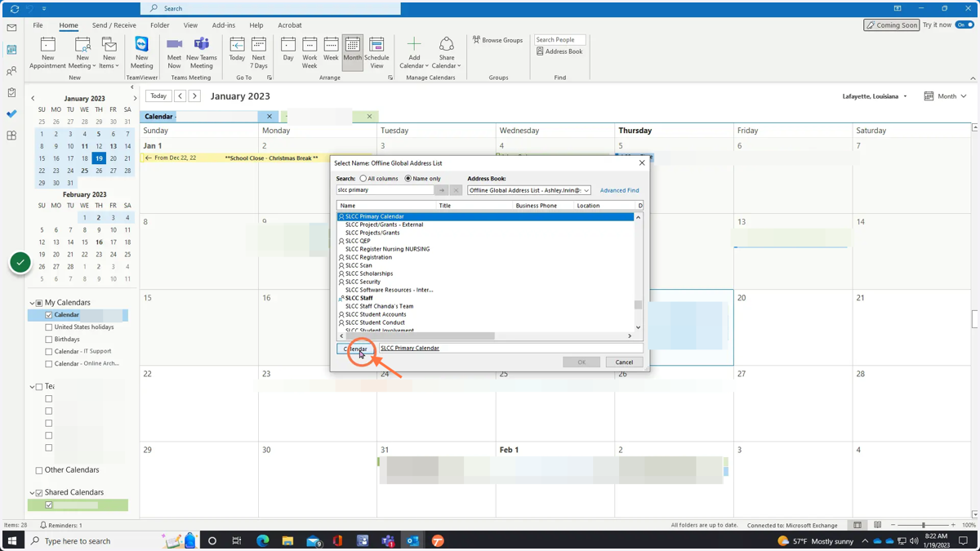
Task: Go to next month arrow beside Today
Action: click(194, 96)
